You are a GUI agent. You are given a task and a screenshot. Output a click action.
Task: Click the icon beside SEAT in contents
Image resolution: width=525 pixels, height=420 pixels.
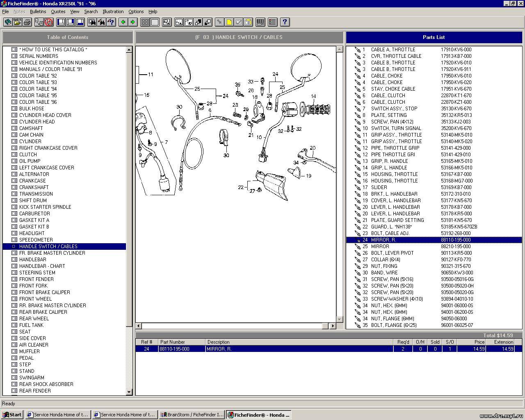[14, 332]
